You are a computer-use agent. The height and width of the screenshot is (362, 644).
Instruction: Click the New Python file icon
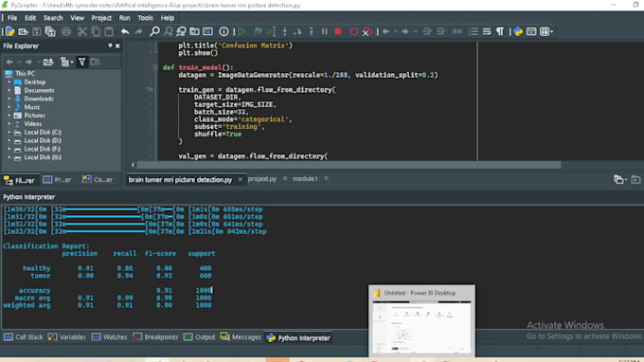coord(9,31)
